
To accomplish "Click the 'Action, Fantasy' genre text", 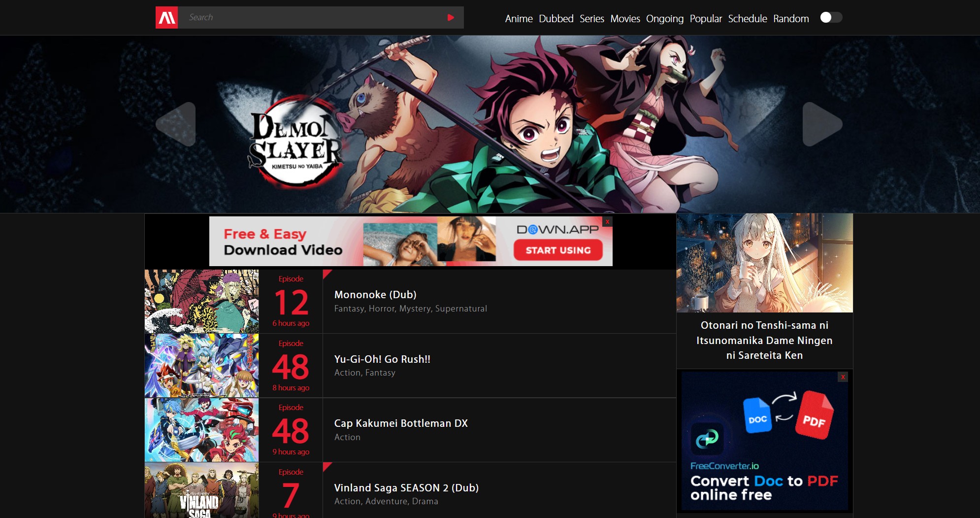I will pos(365,373).
